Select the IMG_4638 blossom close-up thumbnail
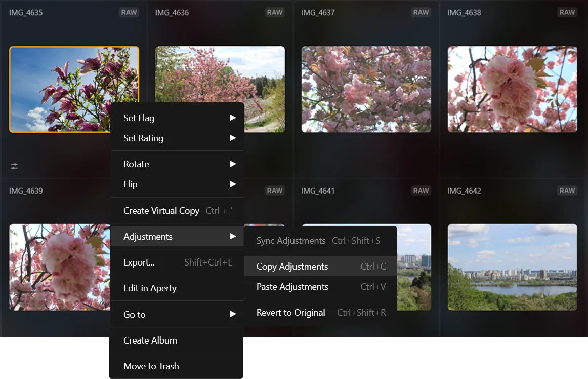This screenshot has height=379, width=588. (512, 89)
